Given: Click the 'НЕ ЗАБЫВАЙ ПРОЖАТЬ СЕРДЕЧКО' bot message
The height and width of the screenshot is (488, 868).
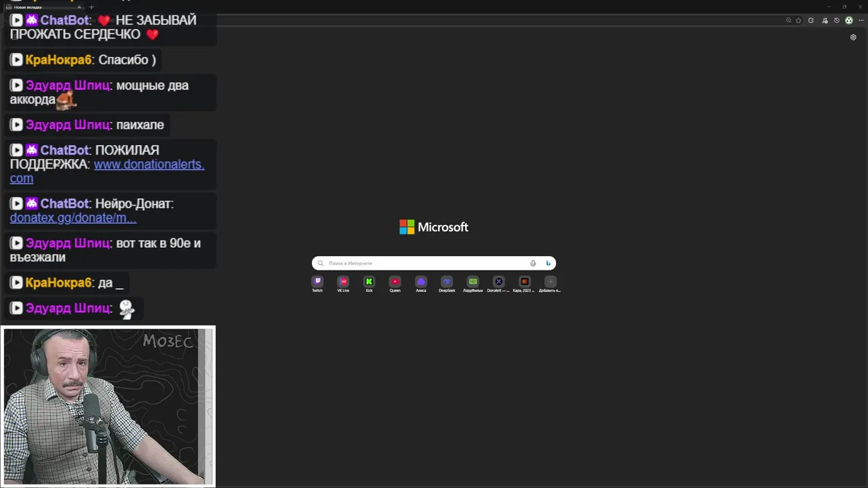Looking at the screenshot, I should point(111,27).
